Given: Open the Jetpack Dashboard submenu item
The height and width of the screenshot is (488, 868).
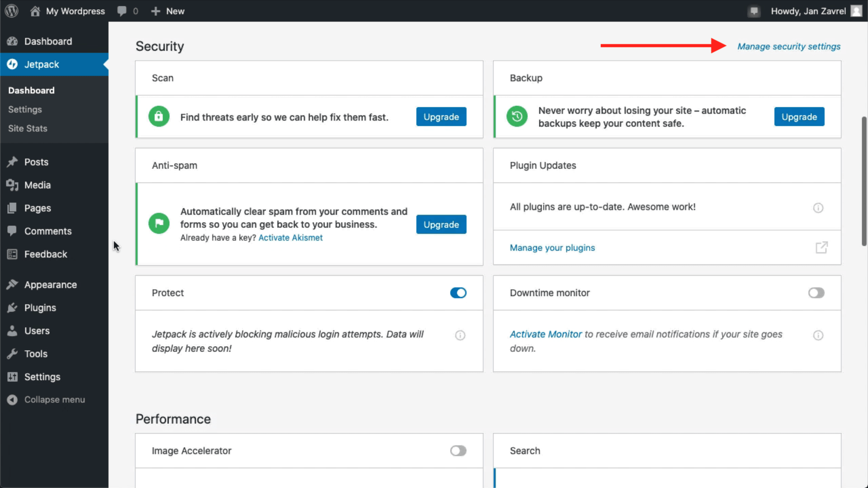Looking at the screenshot, I should [31, 90].
